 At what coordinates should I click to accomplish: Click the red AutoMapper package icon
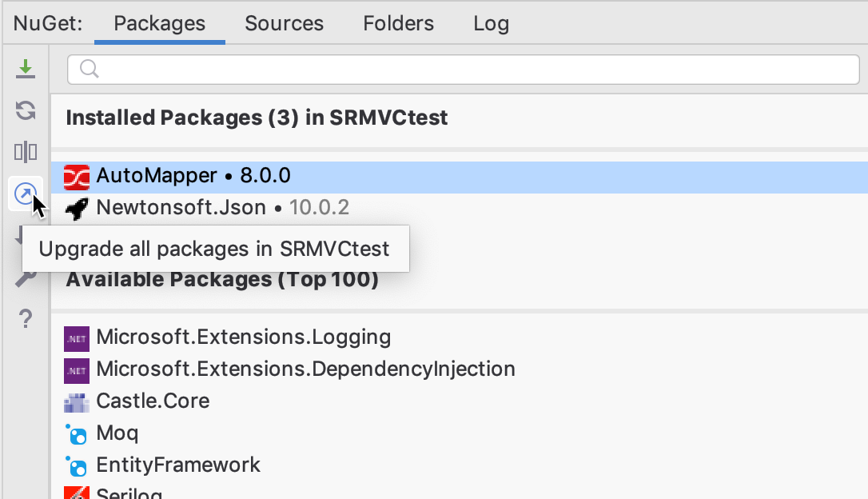tap(77, 177)
